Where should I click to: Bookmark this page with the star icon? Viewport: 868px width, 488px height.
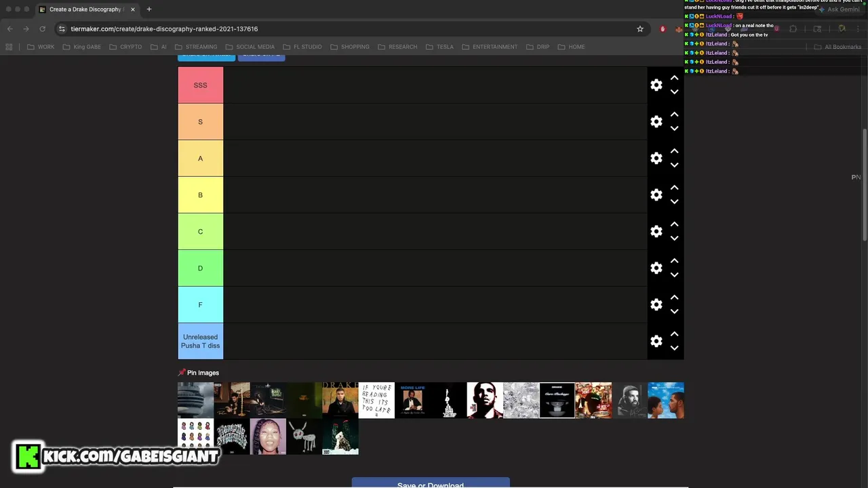click(639, 29)
